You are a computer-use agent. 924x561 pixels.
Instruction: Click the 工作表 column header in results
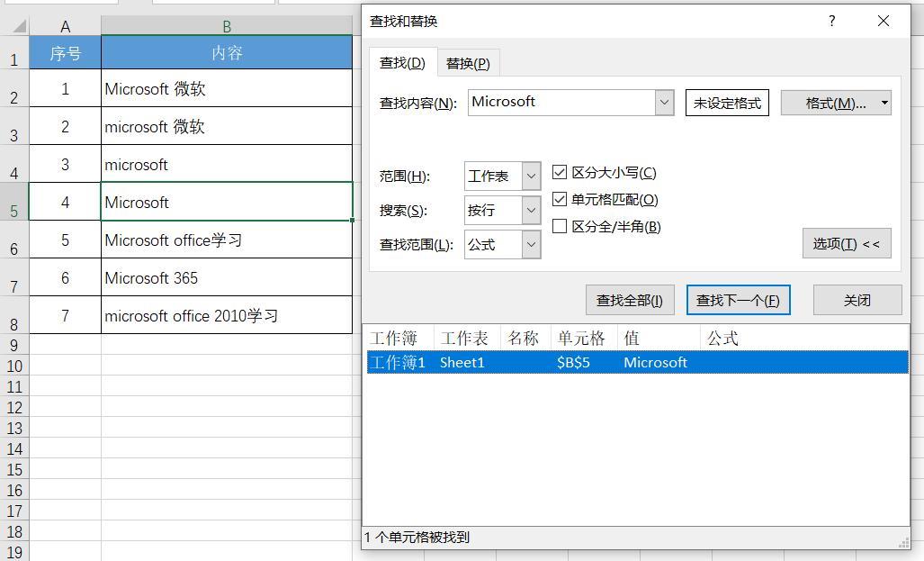pyautogui.click(x=467, y=338)
